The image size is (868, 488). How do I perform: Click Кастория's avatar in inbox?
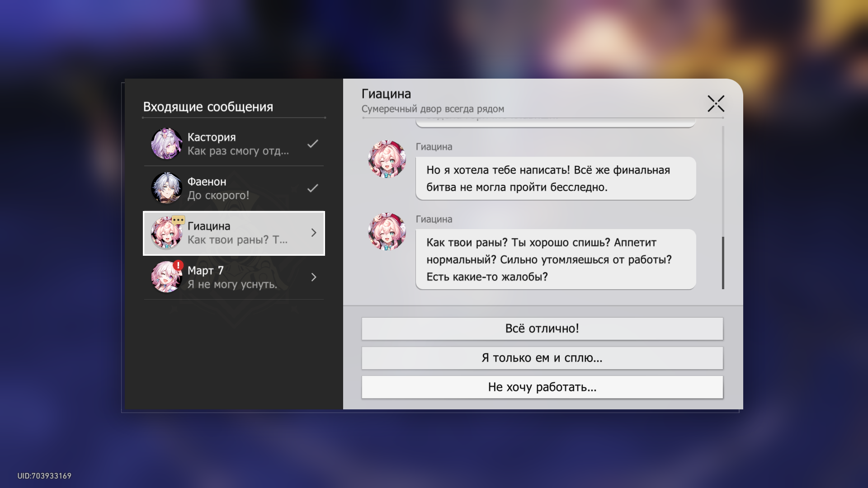(x=166, y=144)
